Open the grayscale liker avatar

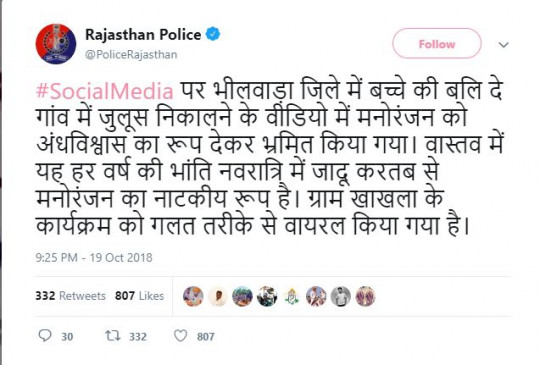click(x=341, y=296)
